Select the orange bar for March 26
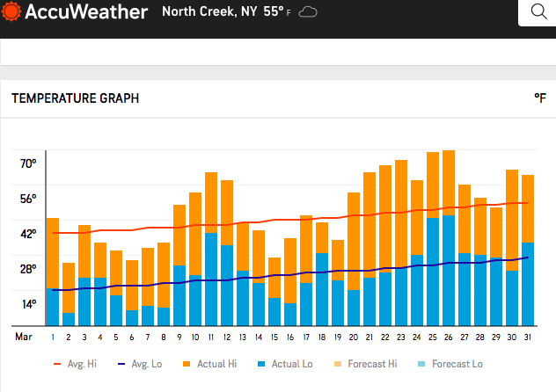 tap(449, 182)
